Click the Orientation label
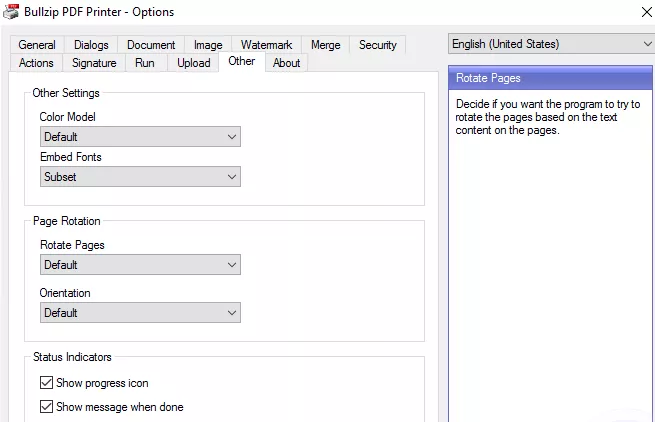 (x=65, y=293)
